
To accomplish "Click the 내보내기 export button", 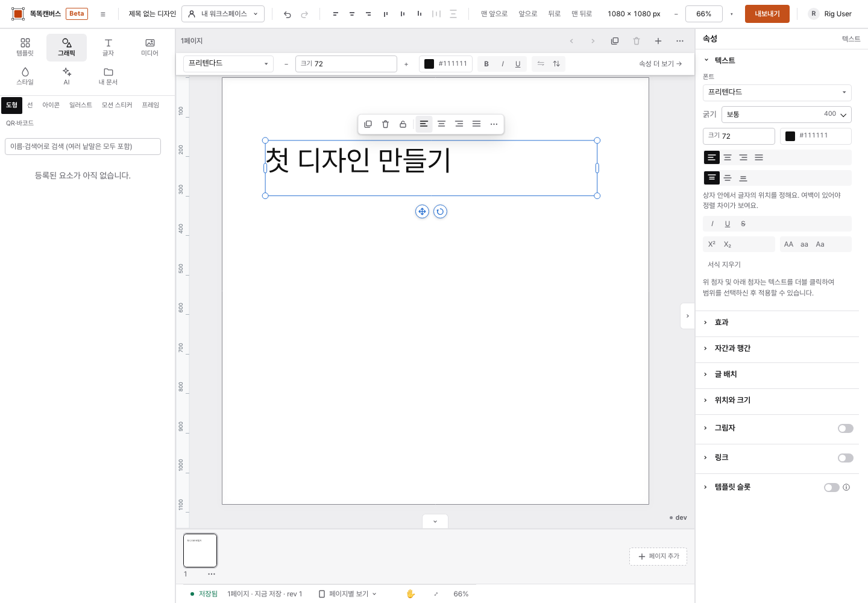I will pos(767,14).
